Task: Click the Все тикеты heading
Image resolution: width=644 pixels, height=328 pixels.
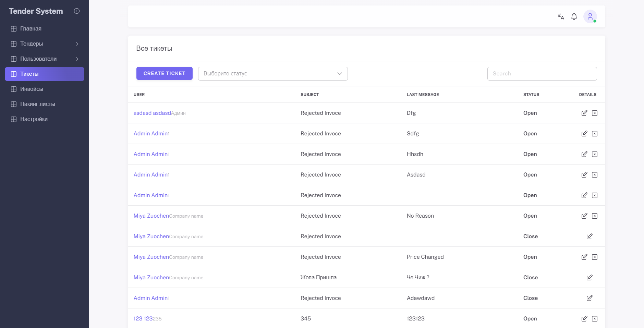Action: [x=154, y=48]
